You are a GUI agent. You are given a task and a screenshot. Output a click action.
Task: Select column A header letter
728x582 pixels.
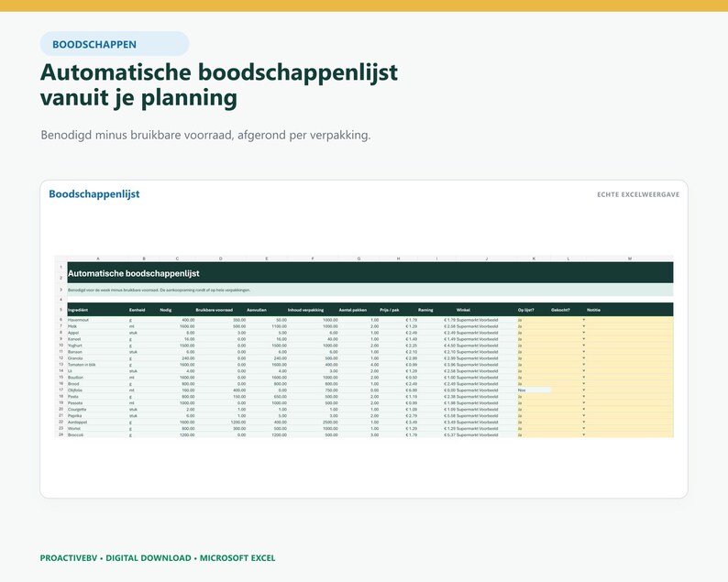[97, 258]
